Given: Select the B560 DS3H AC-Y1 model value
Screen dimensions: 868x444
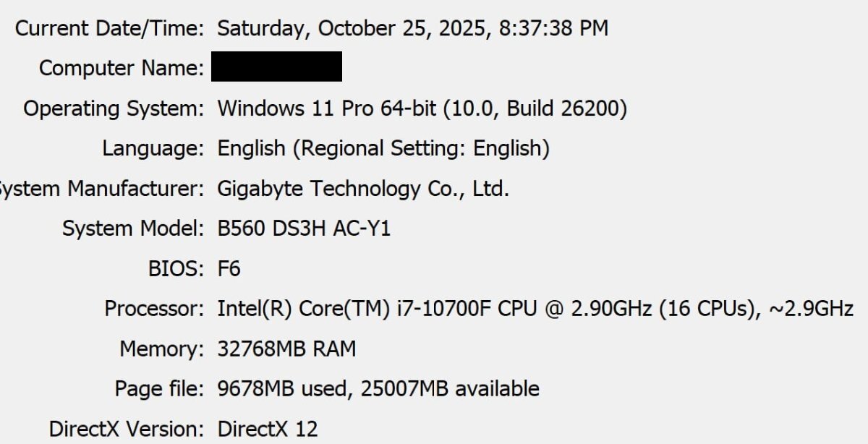Looking at the screenshot, I should tap(304, 229).
